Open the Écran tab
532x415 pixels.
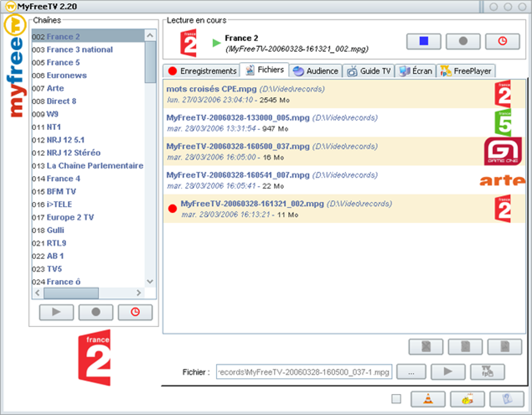pyautogui.click(x=415, y=71)
